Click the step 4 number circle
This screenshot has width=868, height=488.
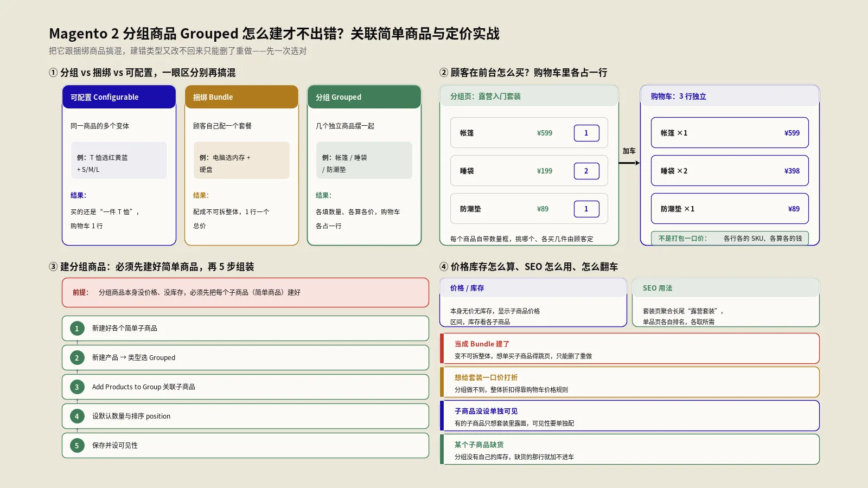77,416
